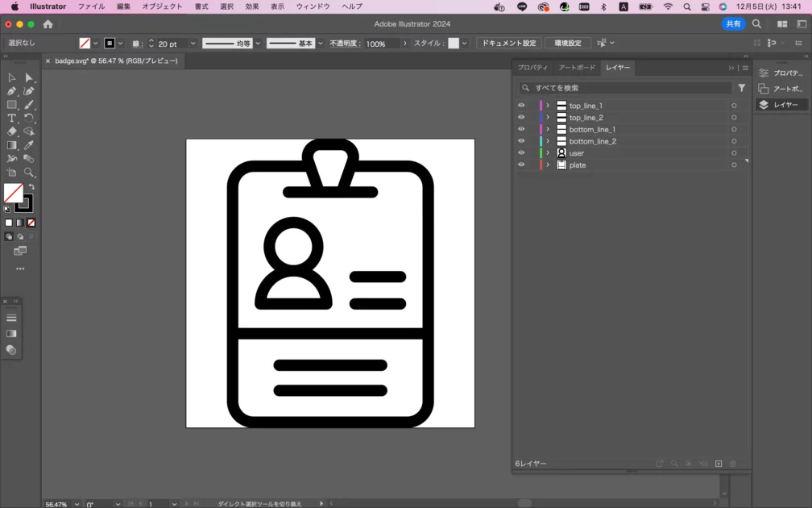Select the Type tool

(12, 119)
